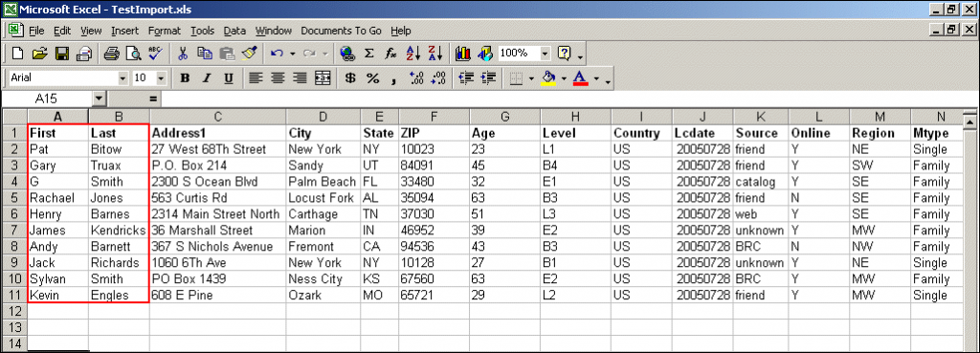
Task: Increase decimal places
Action: tap(417, 78)
